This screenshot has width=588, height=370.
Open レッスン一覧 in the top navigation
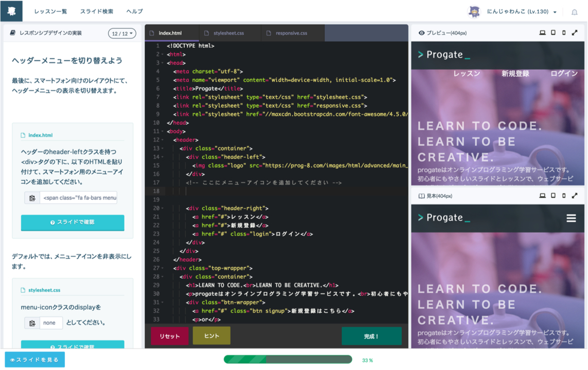[x=50, y=11]
